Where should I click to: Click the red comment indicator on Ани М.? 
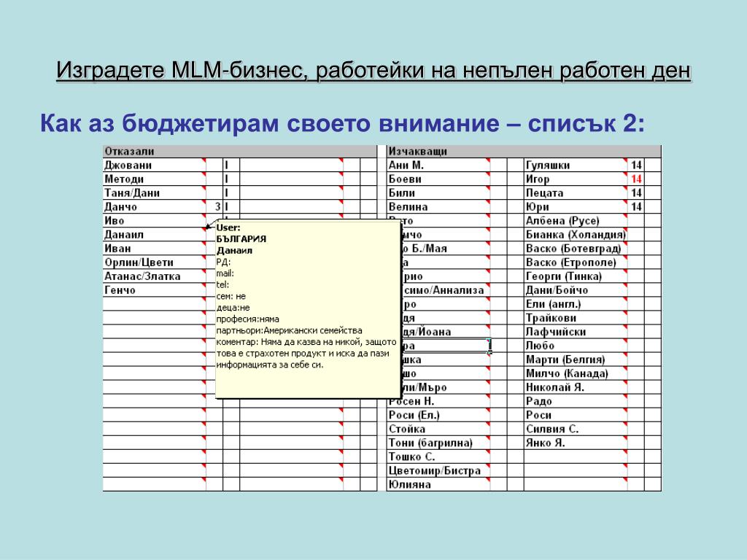(488, 161)
